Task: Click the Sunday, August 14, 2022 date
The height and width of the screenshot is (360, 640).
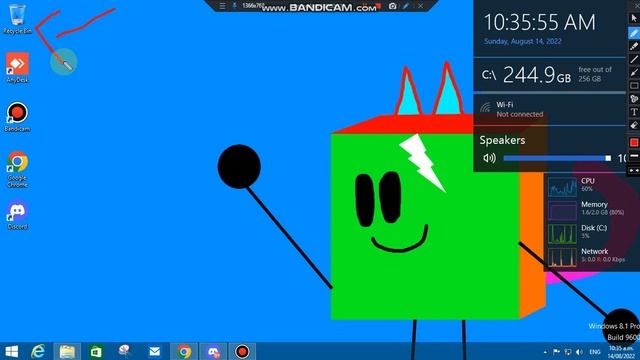Action: (x=523, y=41)
